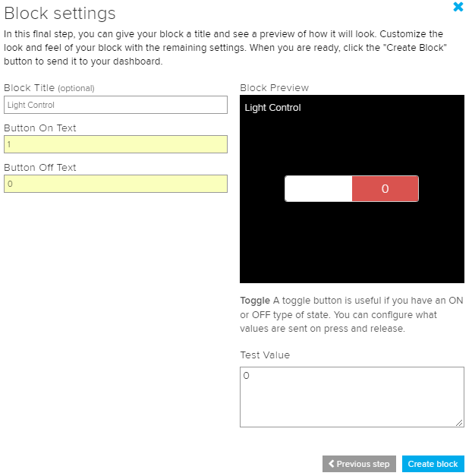Focus the Block Title input field
The height and width of the screenshot is (476, 472).
(115, 105)
